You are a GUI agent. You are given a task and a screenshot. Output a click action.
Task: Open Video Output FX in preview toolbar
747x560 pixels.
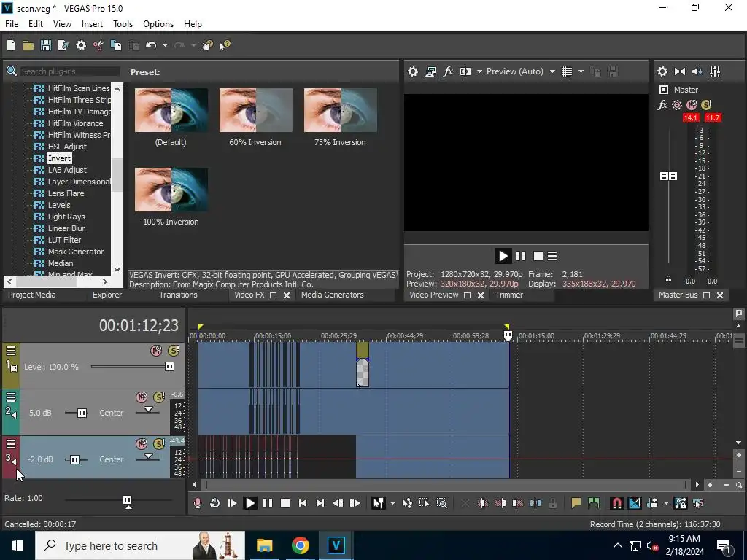click(448, 71)
